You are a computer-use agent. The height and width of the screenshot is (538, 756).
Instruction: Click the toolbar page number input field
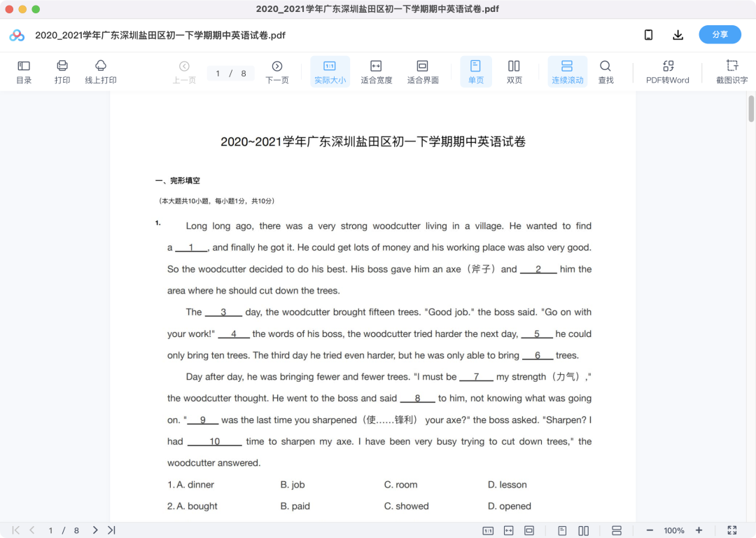point(218,74)
